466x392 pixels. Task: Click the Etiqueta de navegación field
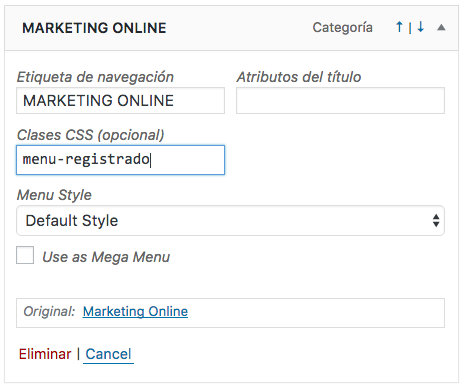pos(120,101)
